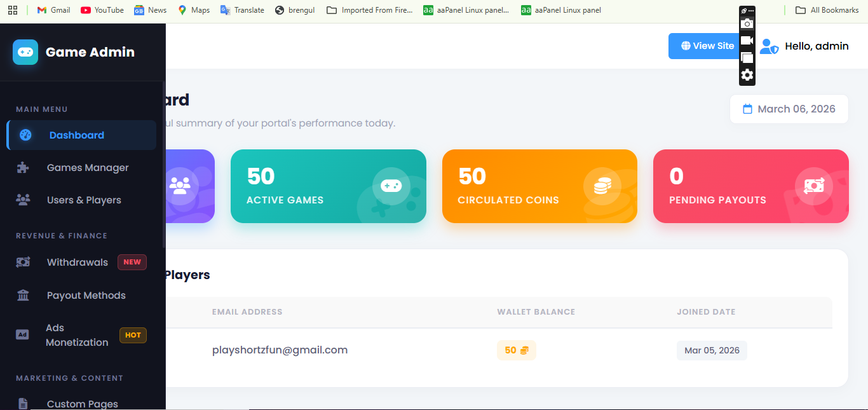The width and height of the screenshot is (868, 410).
Task: Click the admin user shield icon
Action: pyautogui.click(x=769, y=46)
